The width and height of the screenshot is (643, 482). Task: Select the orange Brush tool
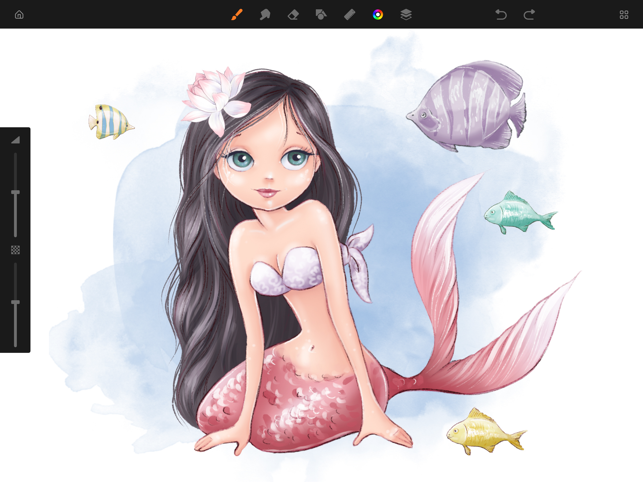click(237, 15)
